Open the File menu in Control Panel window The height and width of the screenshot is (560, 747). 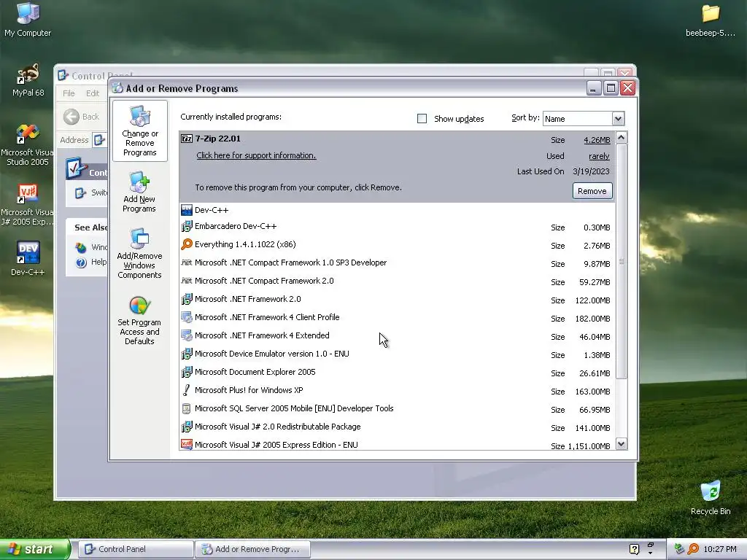[x=69, y=93]
